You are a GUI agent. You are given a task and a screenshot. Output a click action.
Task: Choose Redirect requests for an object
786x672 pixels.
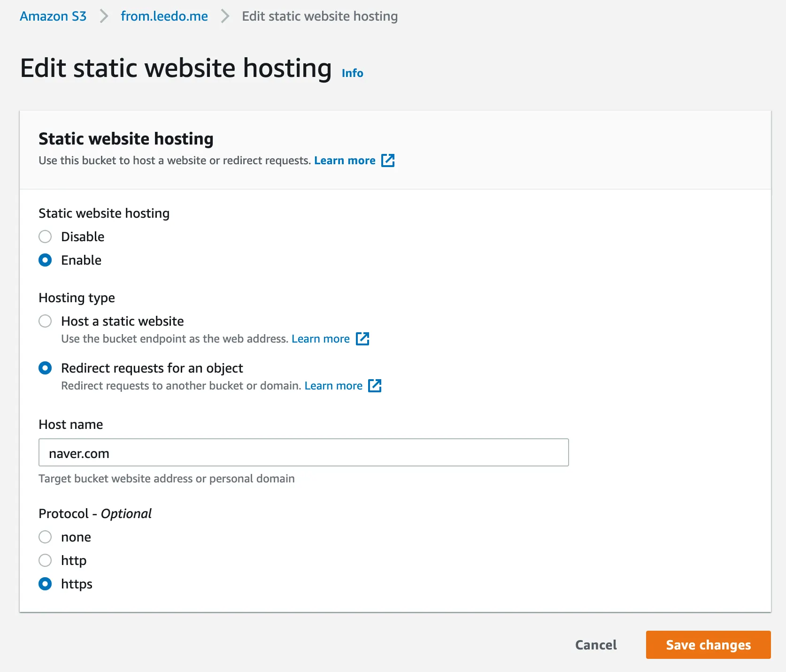coord(45,368)
